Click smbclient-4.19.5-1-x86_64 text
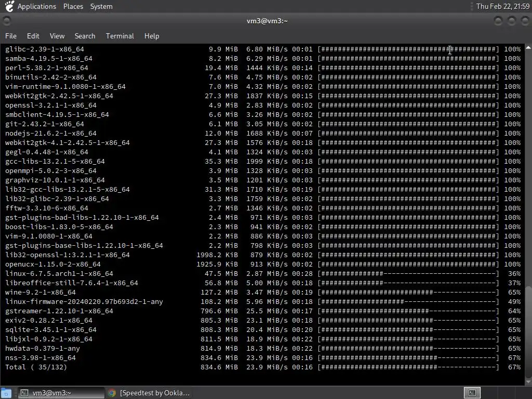Viewport: 532px width, 399px height. click(x=57, y=115)
